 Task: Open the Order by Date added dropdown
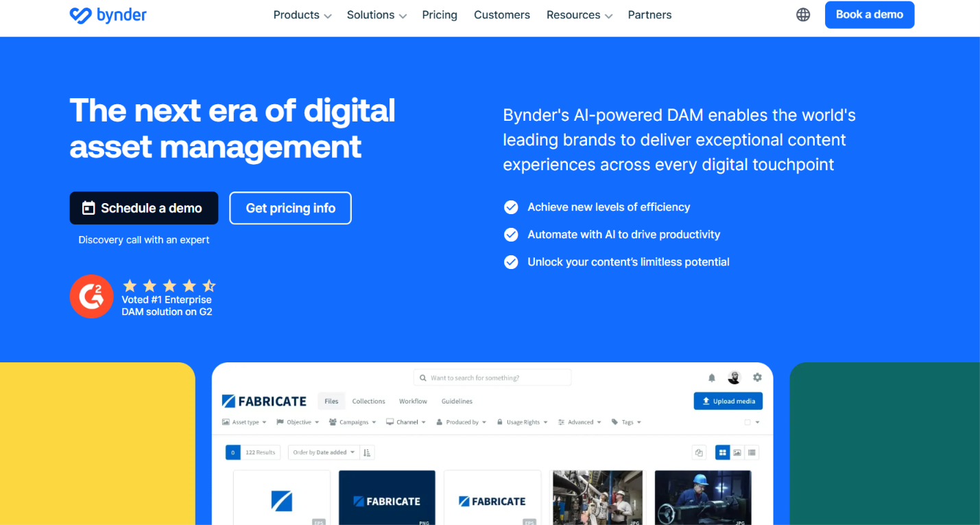click(324, 452)
